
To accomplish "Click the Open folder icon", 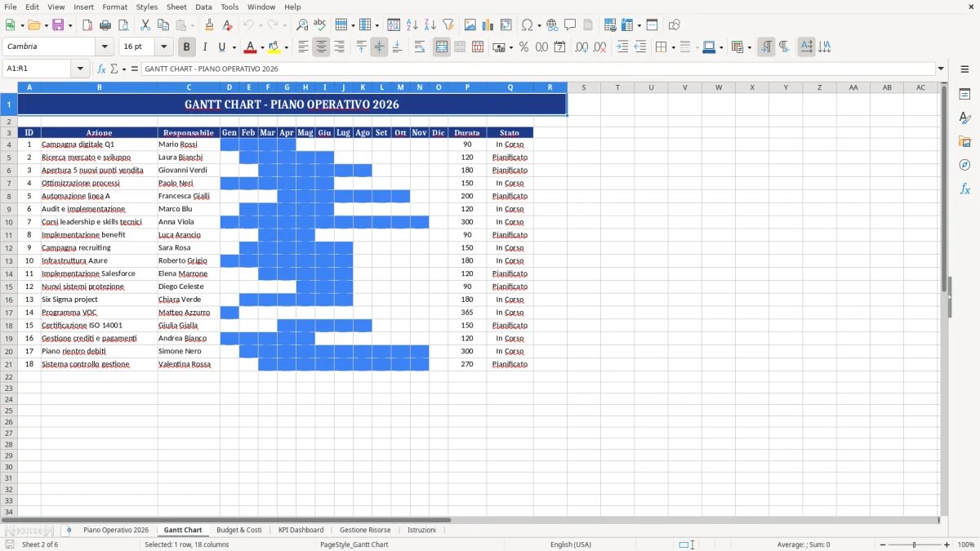I will pyautogui.click(x=33, y=25).
